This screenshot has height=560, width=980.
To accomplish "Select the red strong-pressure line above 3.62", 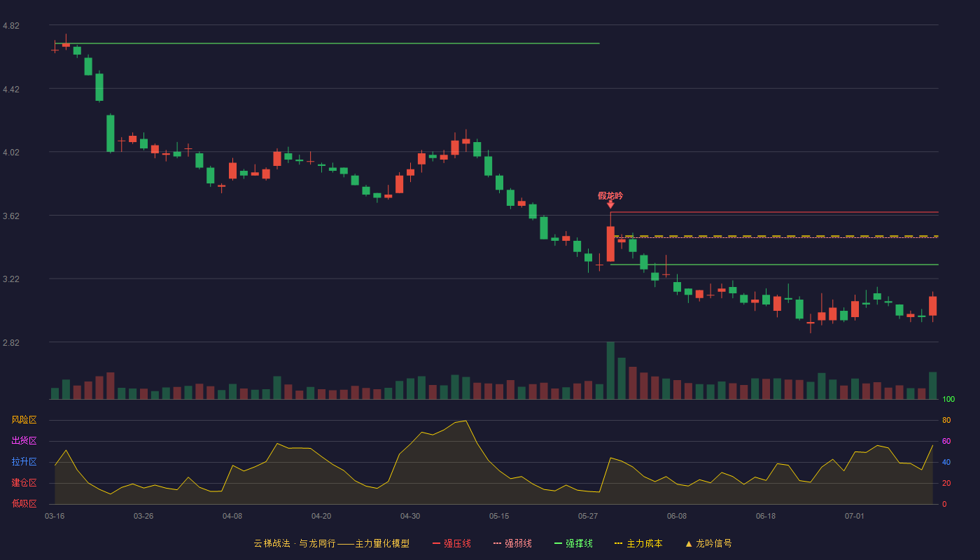I will point(774,212).
